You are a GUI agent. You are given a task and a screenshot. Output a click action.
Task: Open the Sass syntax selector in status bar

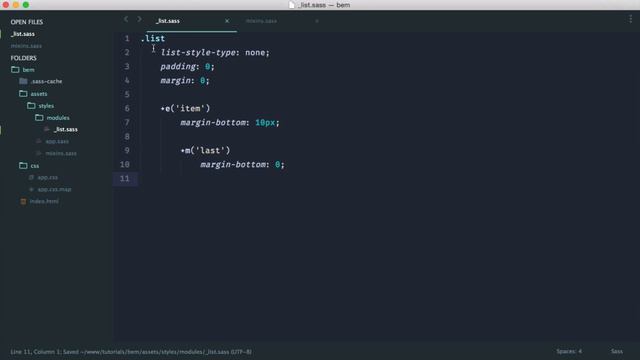617,351
